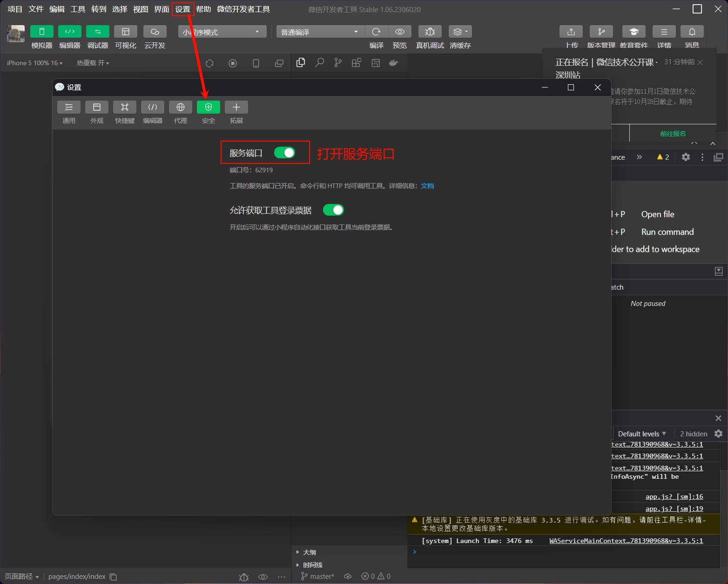Click the user avatar thumbnail

point(16,34)
